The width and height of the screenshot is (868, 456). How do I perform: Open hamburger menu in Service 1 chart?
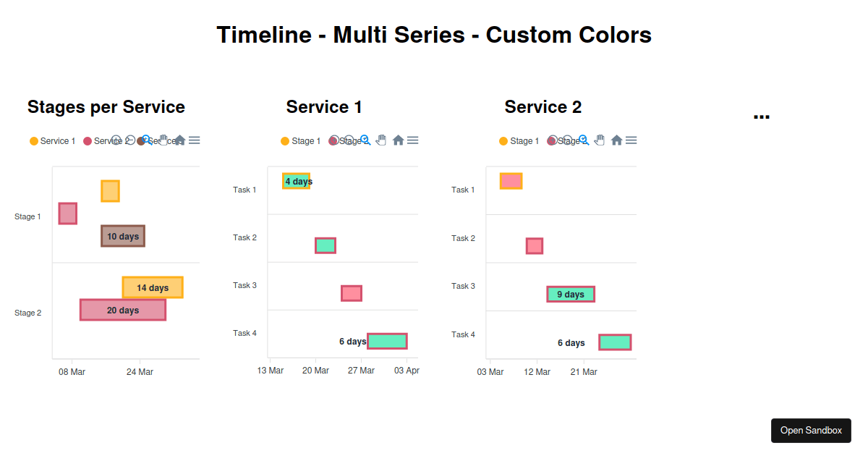click(x=412, y=140)
